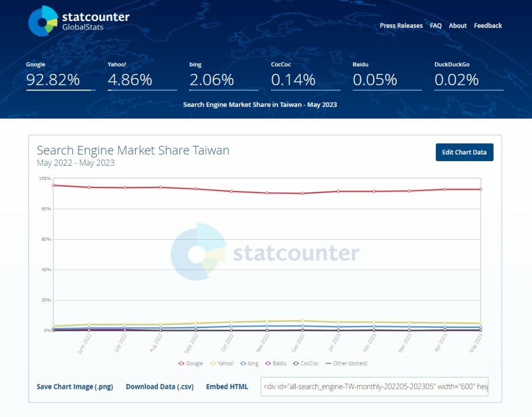Toggle the bing series in chart legend
532x417 pixels.
point(249,363)
